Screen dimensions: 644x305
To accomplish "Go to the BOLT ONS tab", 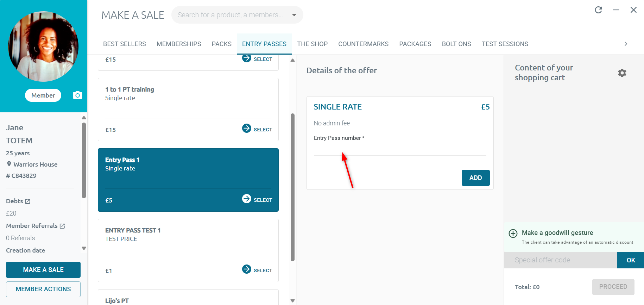I will (x=456, y=44).
